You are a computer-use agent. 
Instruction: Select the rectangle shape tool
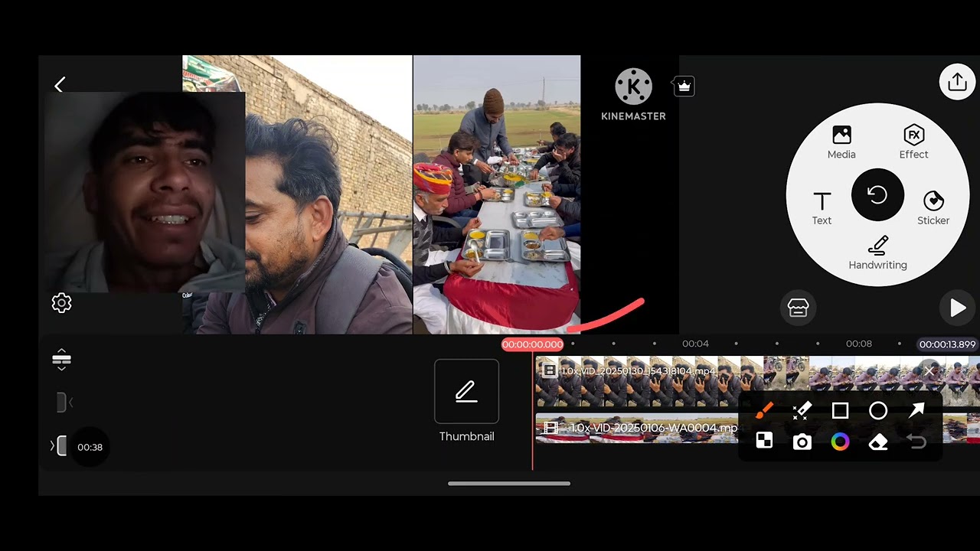[840, 411]
